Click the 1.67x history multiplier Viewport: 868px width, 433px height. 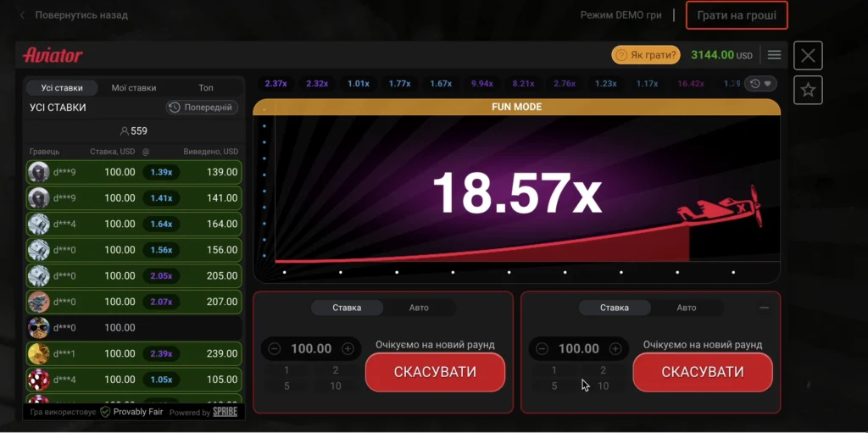tap(441, 84)
